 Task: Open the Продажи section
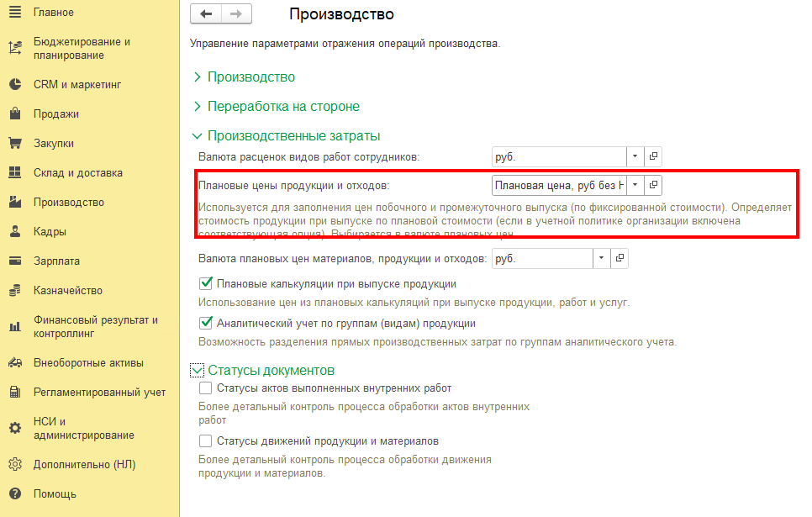(56, 114)
